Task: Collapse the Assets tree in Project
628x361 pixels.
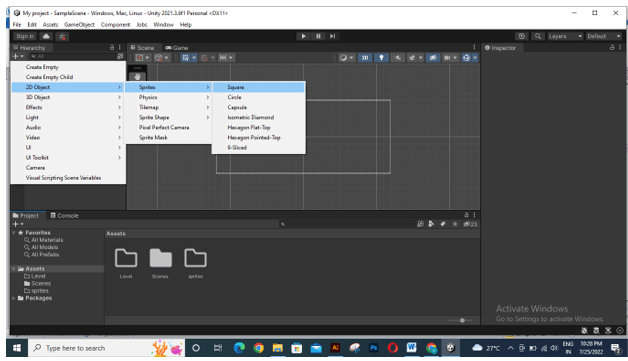Action: pos(14,269)
